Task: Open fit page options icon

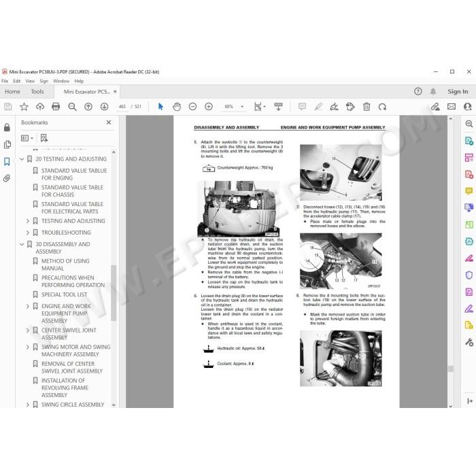Action: (259, 107)
